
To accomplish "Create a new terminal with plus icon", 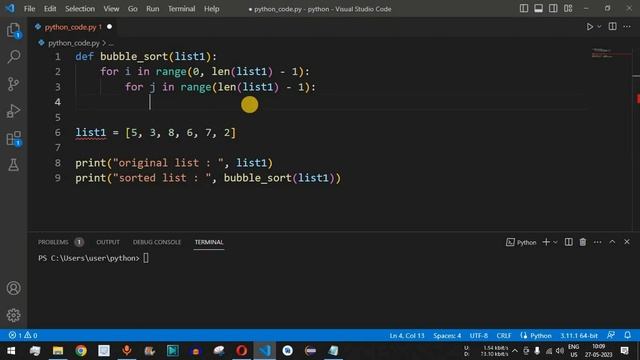I will point(546,242).
